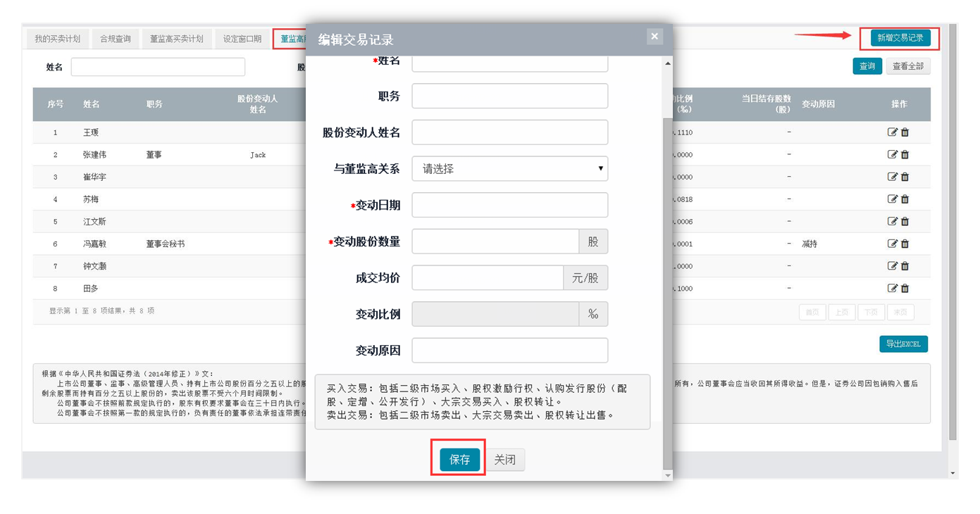The width and height of the screenshot is (980, 514).
Task: Select the name cell 张建伟
Action: tap(94, 154)
